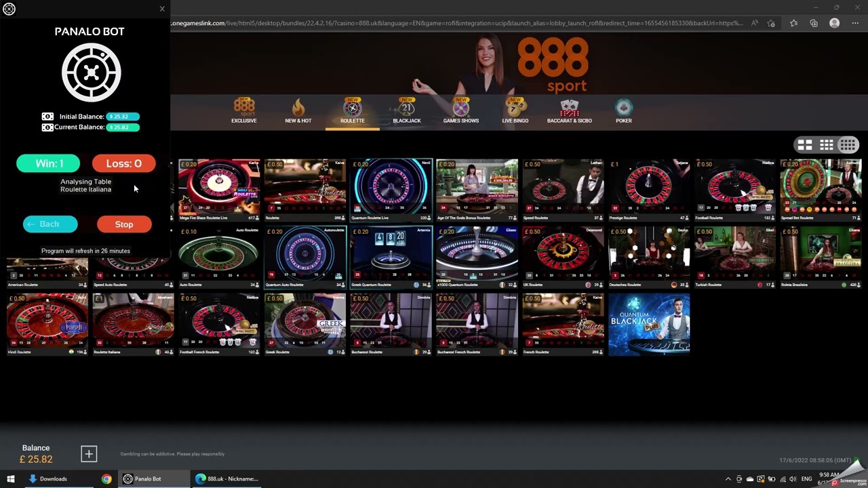This screenshot has width=868, height=488.
Task: Go back in Panalo Bot
Action: coord(50,224)
